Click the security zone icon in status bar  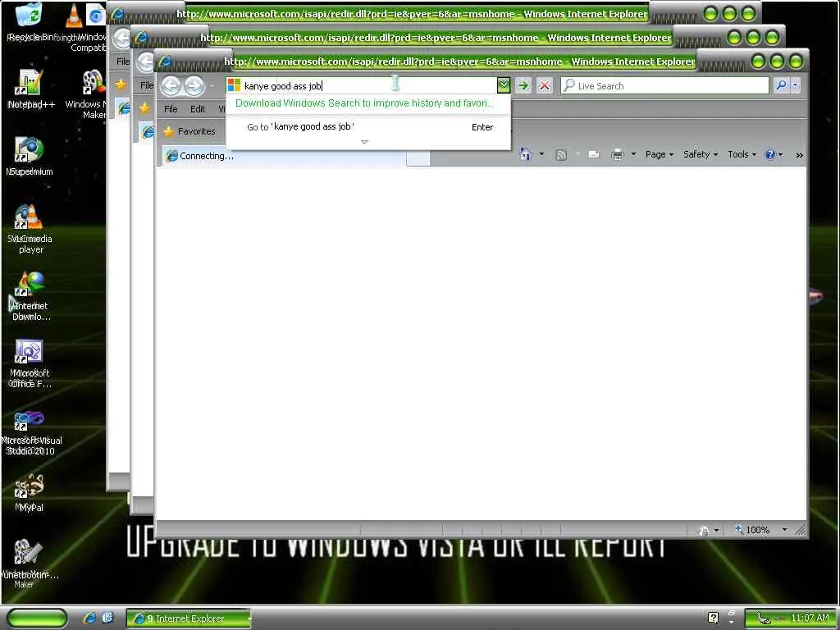[705, 531]
